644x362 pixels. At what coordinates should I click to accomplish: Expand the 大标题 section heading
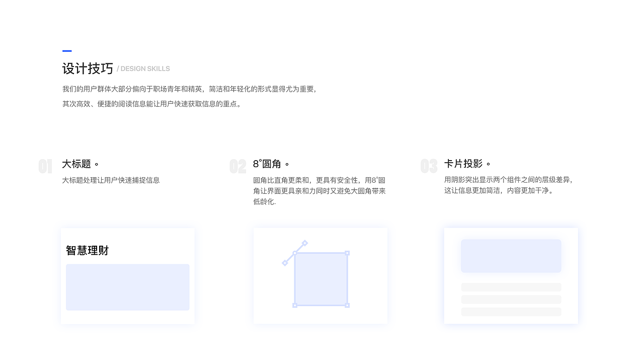pyautogui.click(x=79, y=163)
